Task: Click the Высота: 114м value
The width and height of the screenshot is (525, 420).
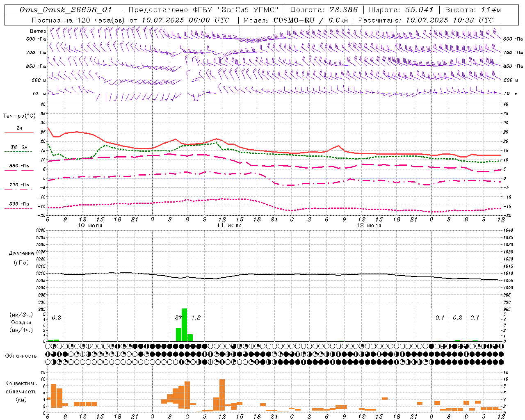Action: click(473, 10)
